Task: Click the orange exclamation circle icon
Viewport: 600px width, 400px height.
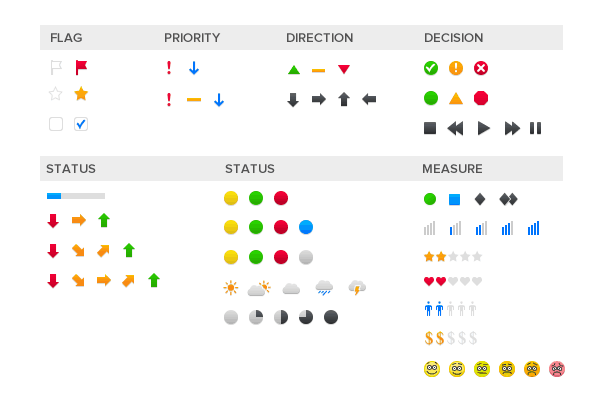Action: (x=456, y=68)
